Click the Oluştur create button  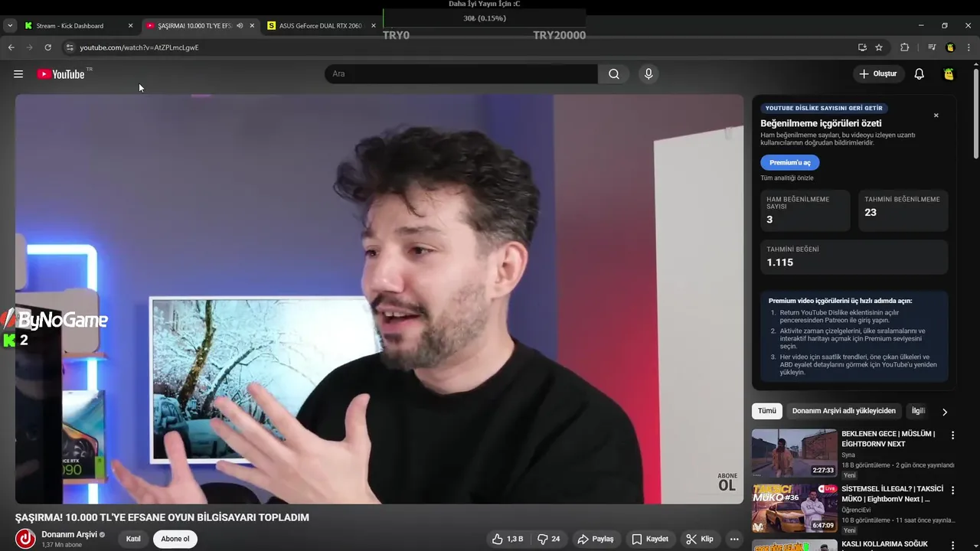(x=877, y=74)
